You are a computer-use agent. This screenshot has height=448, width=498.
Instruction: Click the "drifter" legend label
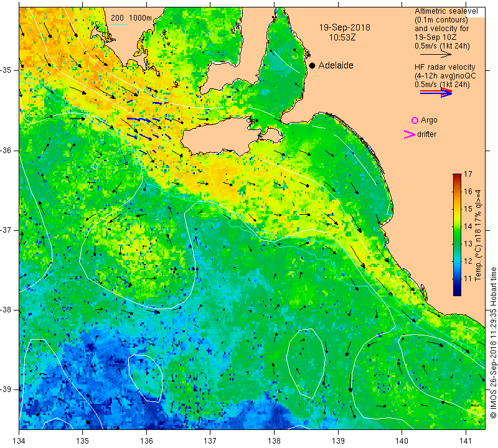point(426,134)
